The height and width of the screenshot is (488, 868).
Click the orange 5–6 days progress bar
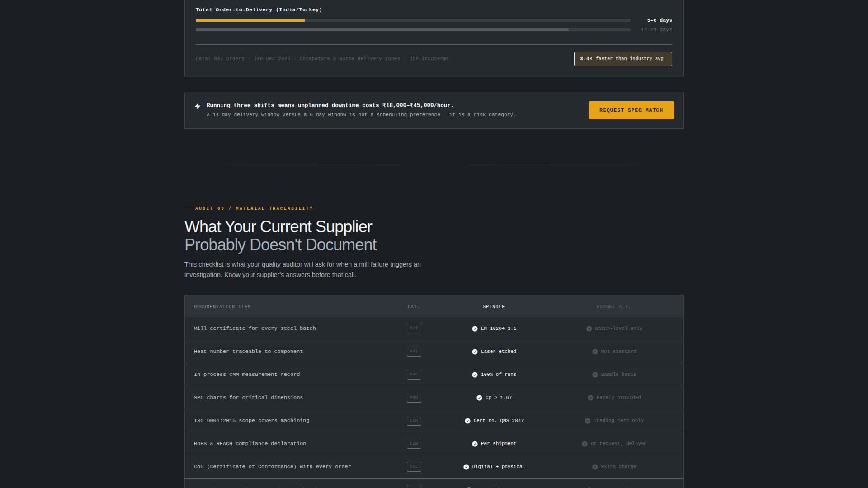(x=250, y=20)
